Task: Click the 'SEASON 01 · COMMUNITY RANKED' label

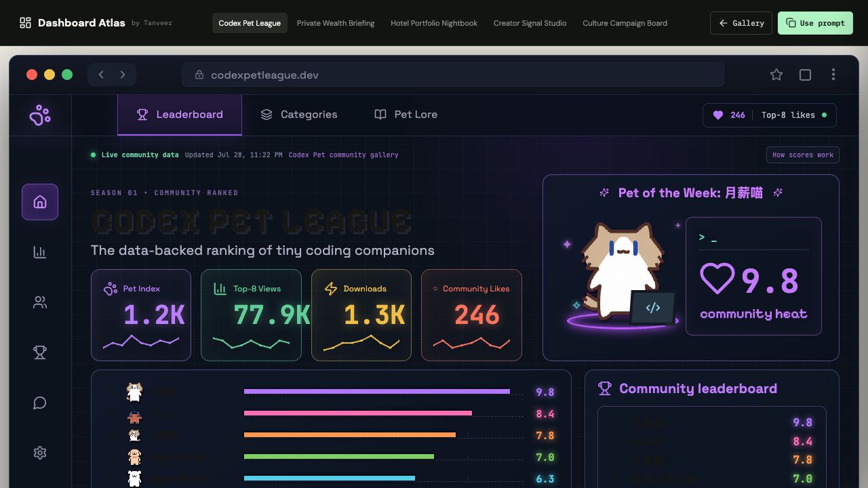Action: (x=165, y=193)
